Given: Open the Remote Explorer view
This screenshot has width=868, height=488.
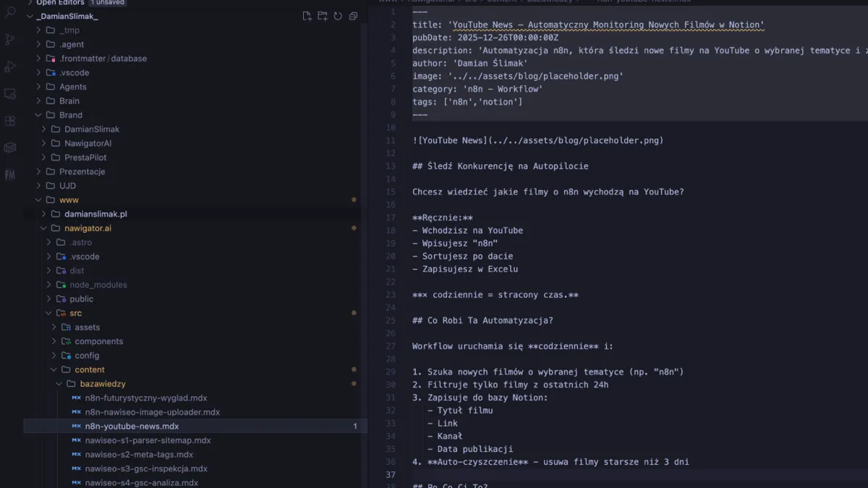Looking at the screenshot, I should point(10,94).
